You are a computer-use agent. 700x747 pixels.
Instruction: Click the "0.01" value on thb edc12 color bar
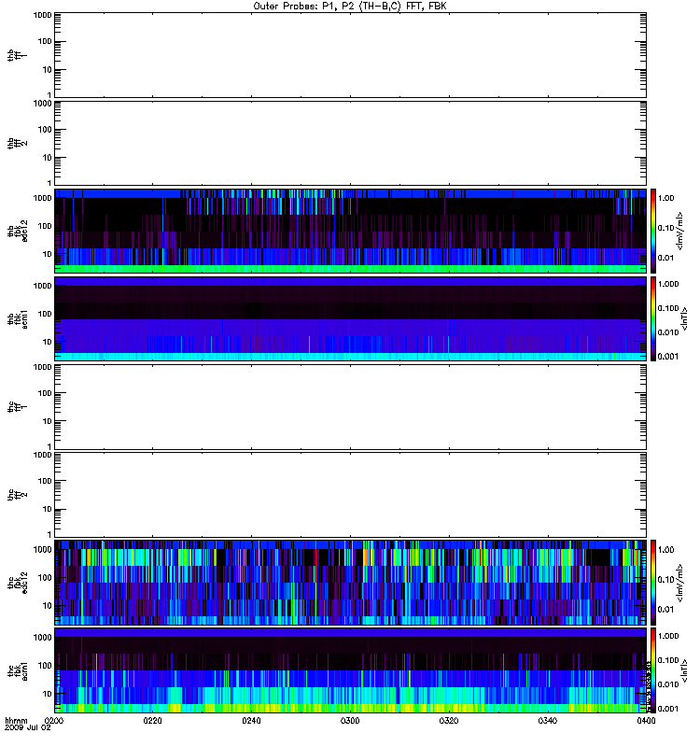[x=665, y=258]
